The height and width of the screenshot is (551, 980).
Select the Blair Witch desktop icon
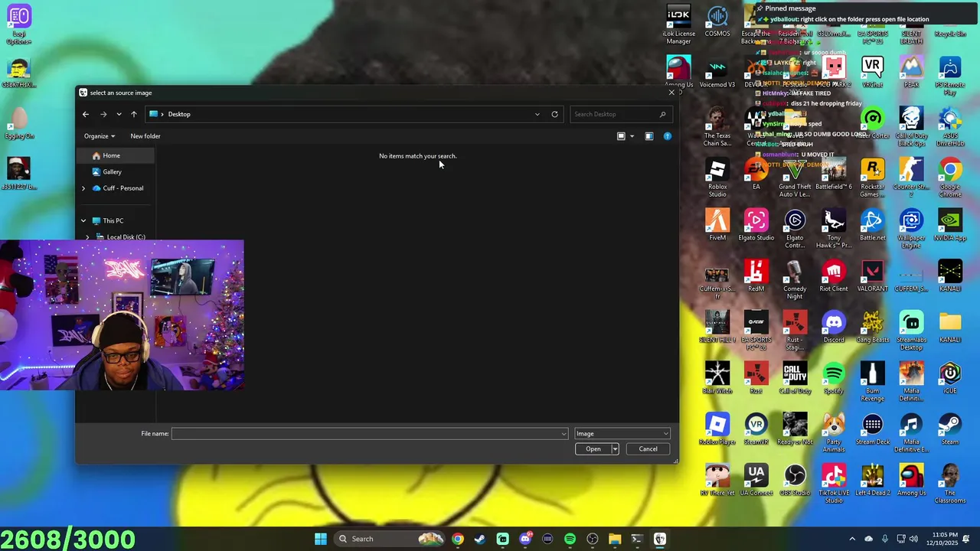pyautogui.click(x=717, y=378)
